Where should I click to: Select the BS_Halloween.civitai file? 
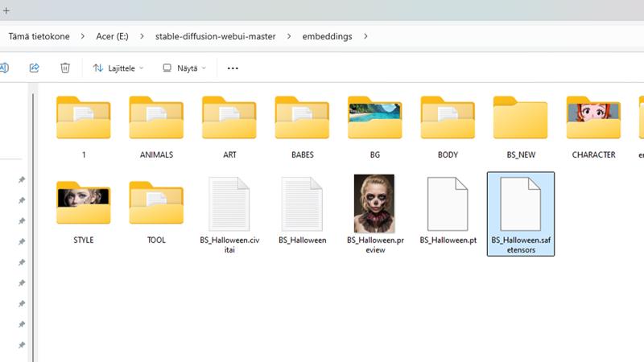pyautogui.click(x=229, y=215)
